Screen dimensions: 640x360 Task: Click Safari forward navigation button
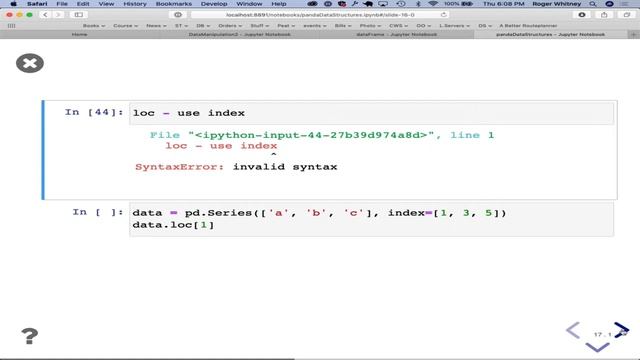click(58, 15)
